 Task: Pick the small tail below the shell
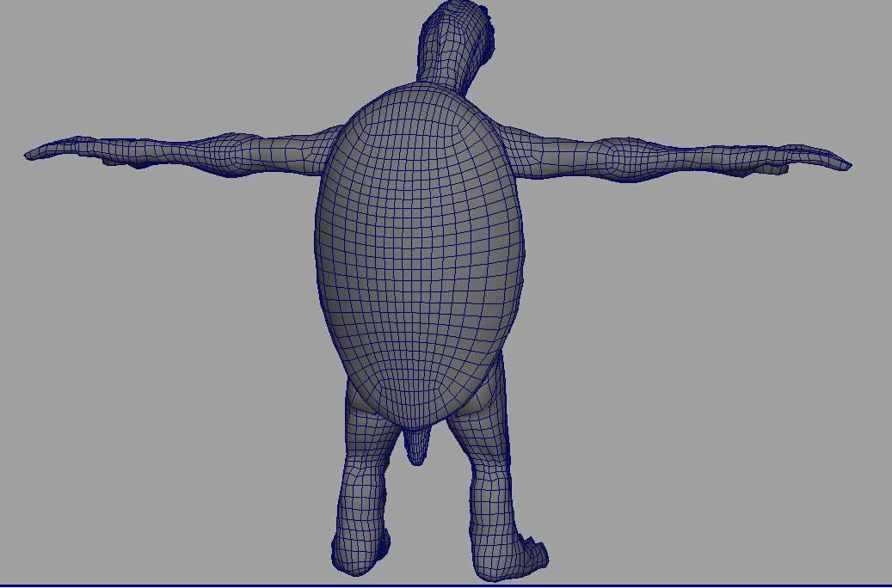[x=416, y=446]
